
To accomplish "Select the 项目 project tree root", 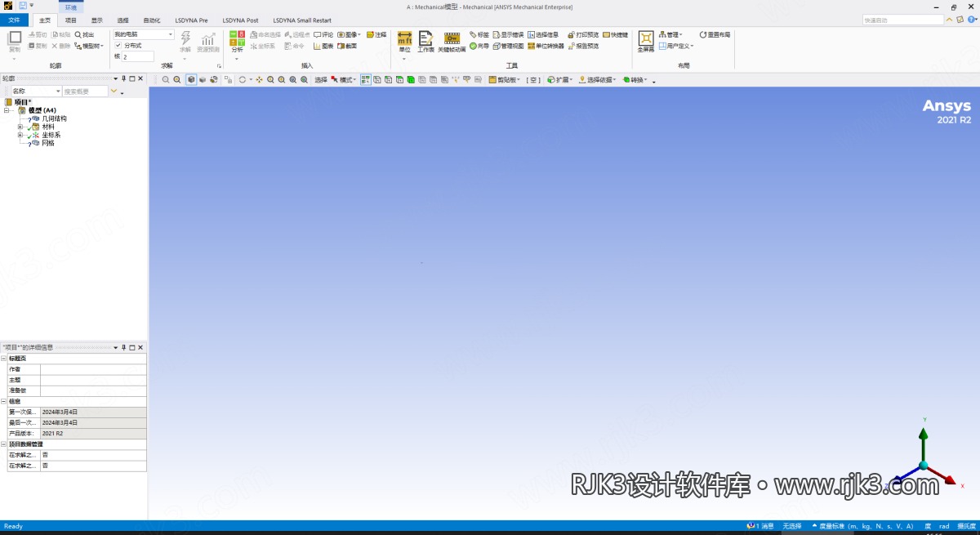I will pos(23,102).
